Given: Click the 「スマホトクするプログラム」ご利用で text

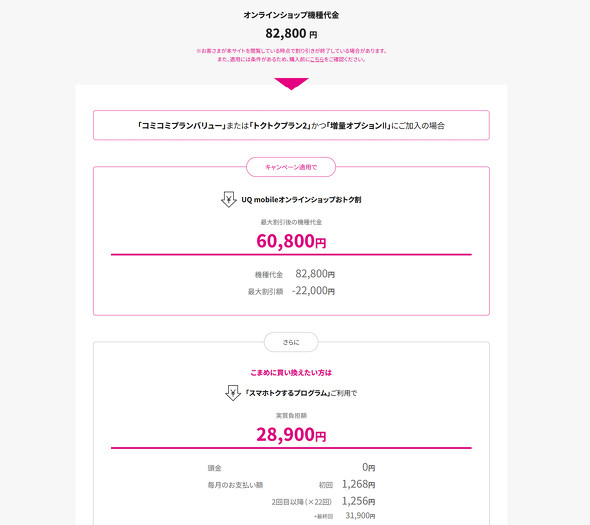Looking at the screenshot, I should click(x=301, y=393).
